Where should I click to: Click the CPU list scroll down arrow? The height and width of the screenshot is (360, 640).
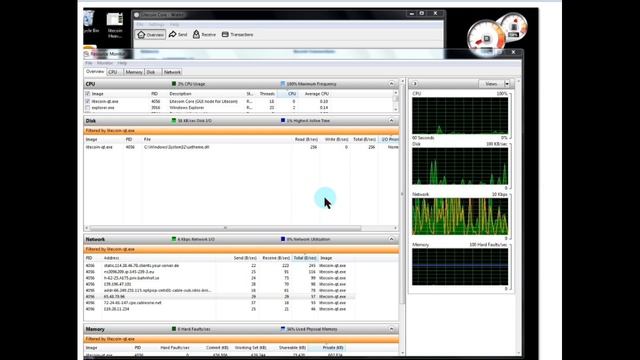pos(395,110)
